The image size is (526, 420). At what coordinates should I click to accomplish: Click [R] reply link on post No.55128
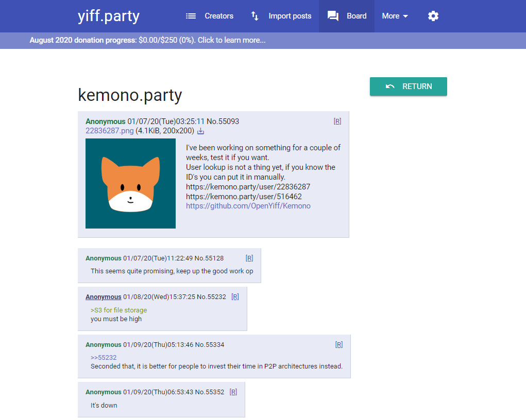coord(249,258)
